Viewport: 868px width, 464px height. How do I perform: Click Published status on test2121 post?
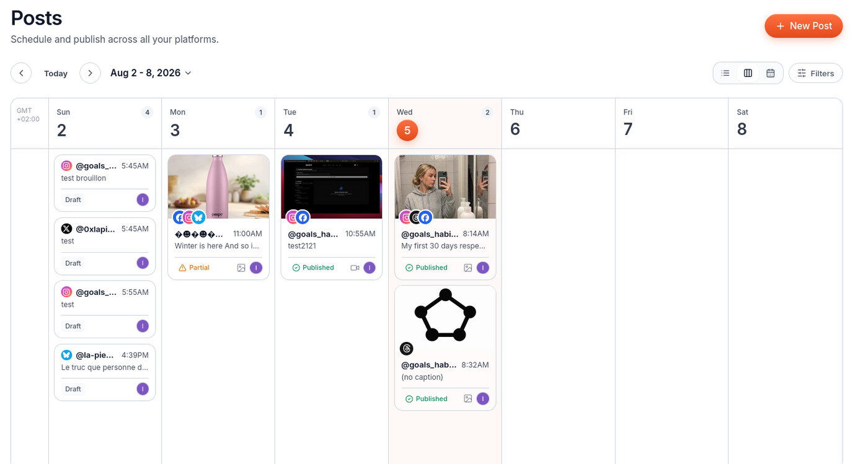point(313,268)
